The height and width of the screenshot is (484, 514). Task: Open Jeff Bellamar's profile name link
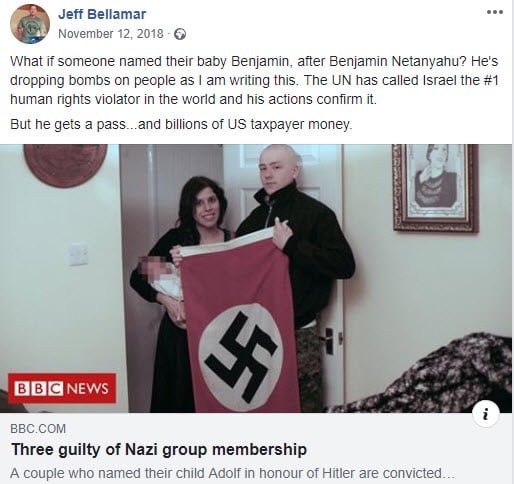(x=102, y=14)
